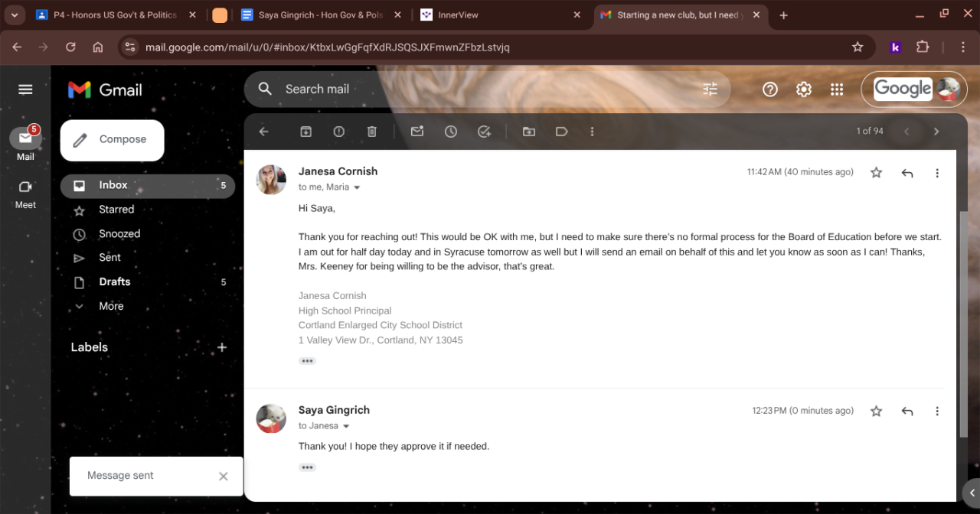Click the address bar URL
The width and height of the screenshot is (980, 514).
point(328,47)
